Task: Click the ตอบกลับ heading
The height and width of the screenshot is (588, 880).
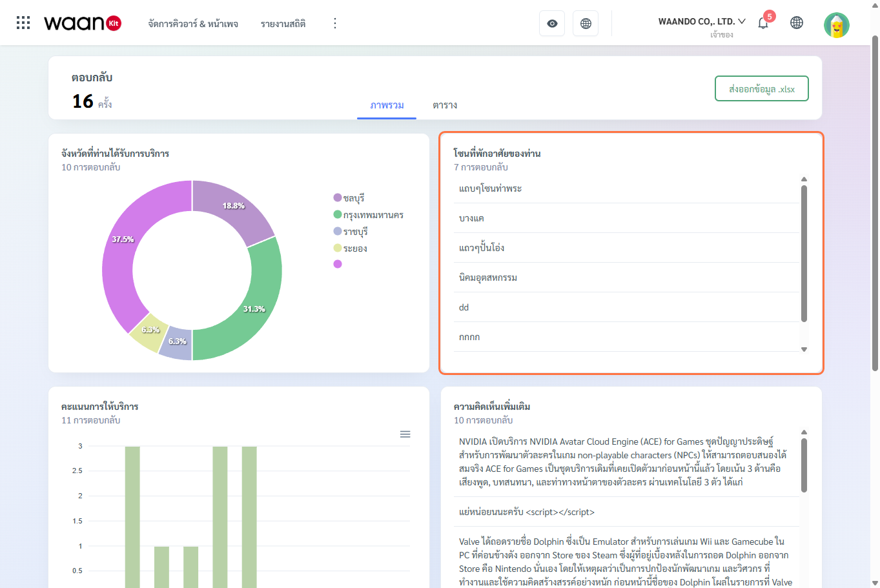Action: 92,77
